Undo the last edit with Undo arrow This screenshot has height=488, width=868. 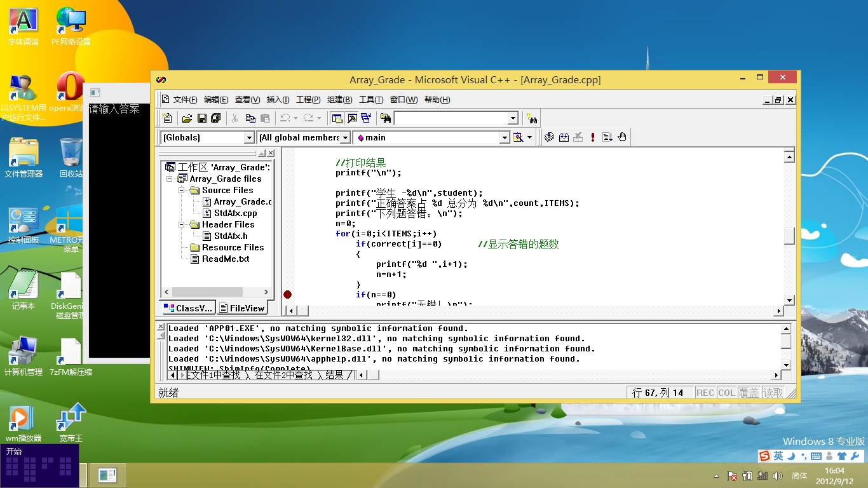pyautogui.click(x=285, y=118)
